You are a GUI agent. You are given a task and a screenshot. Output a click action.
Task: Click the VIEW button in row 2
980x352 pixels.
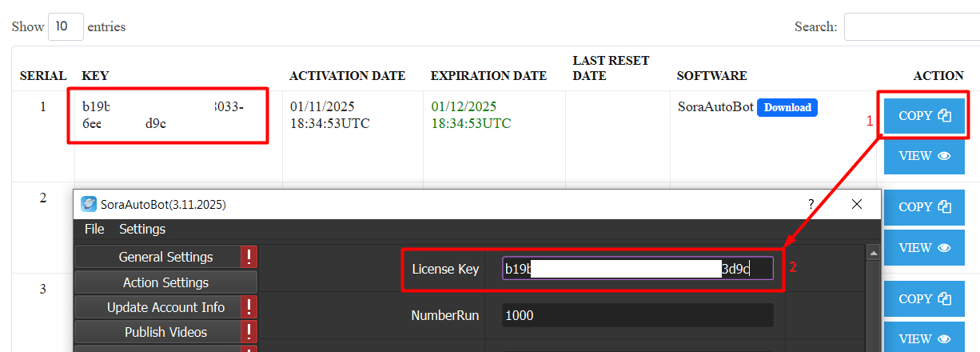(x=925, y=247)
